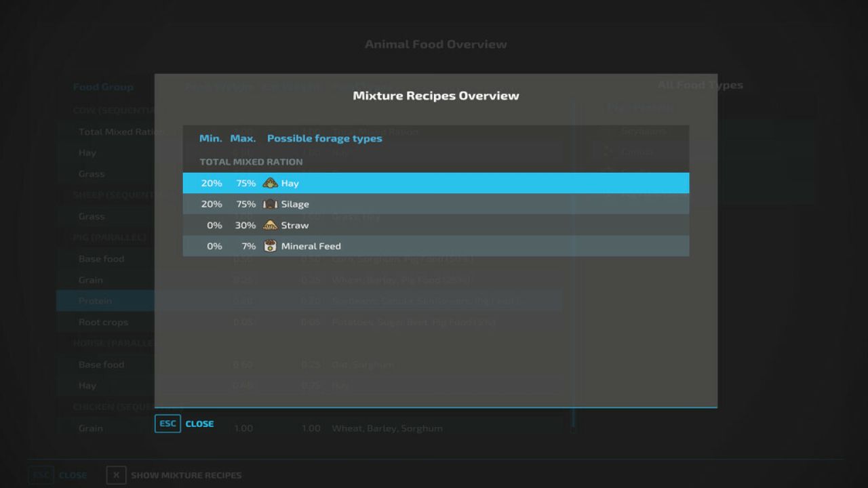This screenshot has width=868, height=488.
Task: Click CLOSE in the Mixture Recipes dialog
Action: click(199, 423)
